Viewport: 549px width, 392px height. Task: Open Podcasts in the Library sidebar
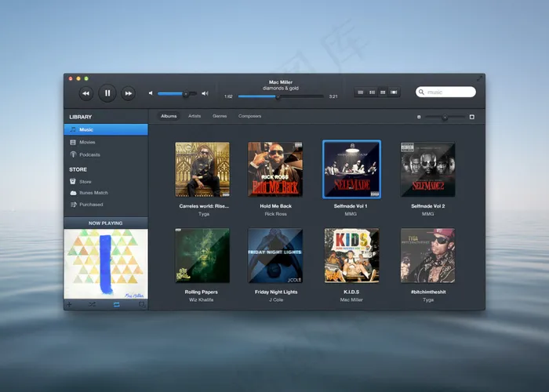[89, 154]
